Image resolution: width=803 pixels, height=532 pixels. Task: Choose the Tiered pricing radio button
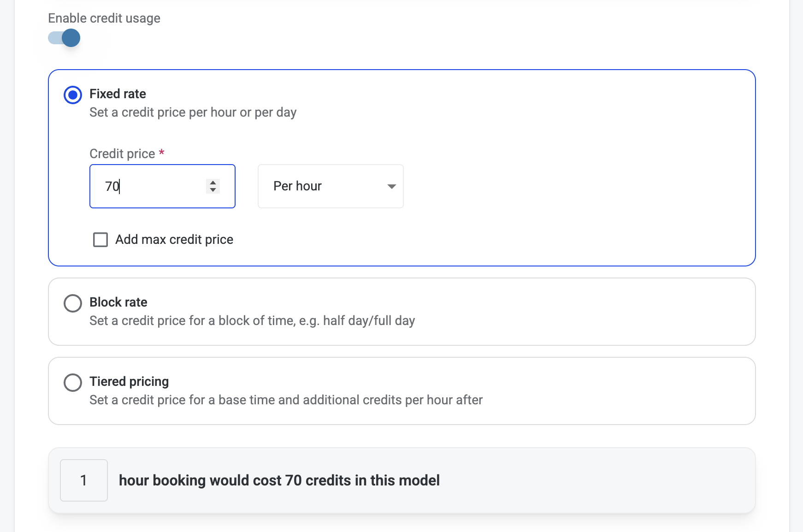tap(73, 383)
